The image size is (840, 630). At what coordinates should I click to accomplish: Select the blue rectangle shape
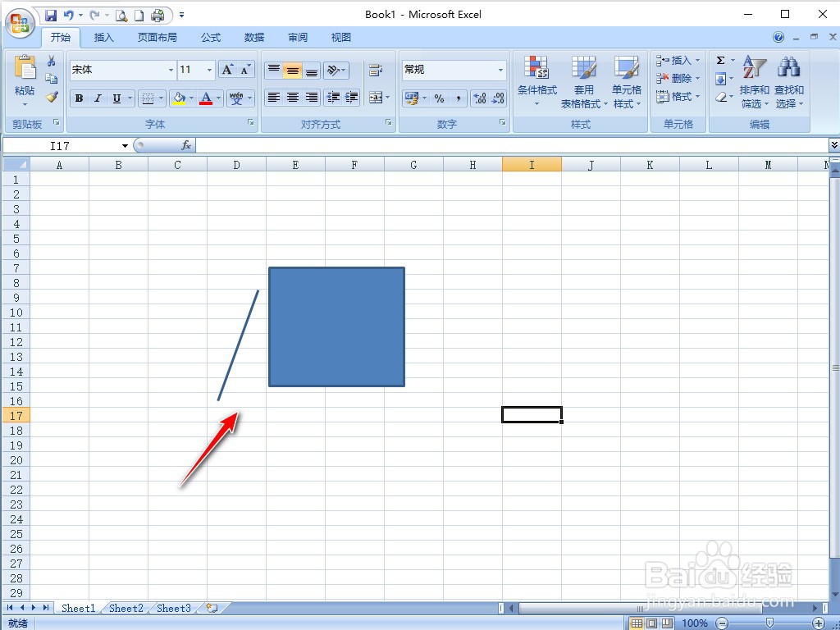coord(336,326)
